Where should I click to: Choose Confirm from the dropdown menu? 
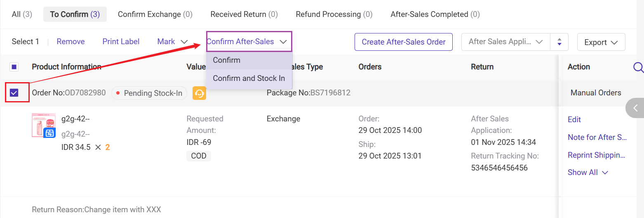(x=227, y=60)
